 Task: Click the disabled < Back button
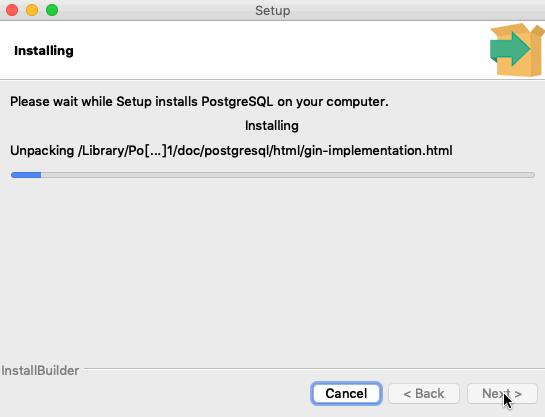pos(424,393)
